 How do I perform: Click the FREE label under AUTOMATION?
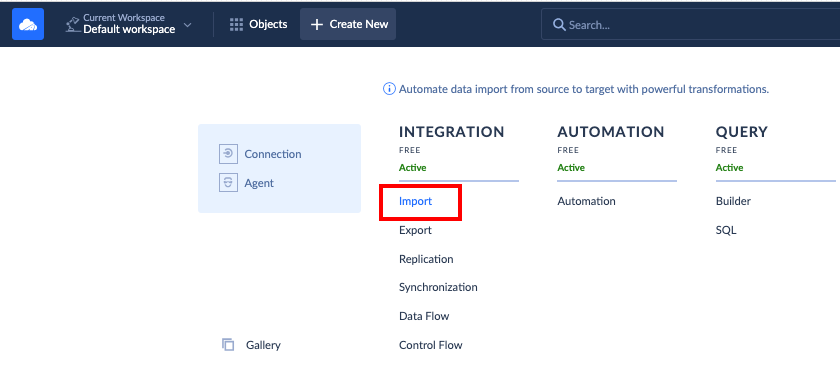tap(568, 150)
